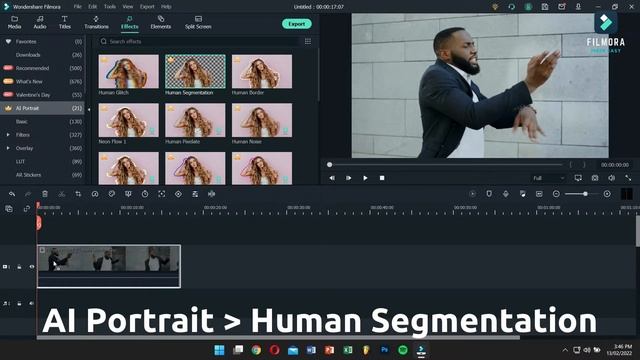Click the Export button
The width and height of the screenshot is (640, 360).
[297, 24]
